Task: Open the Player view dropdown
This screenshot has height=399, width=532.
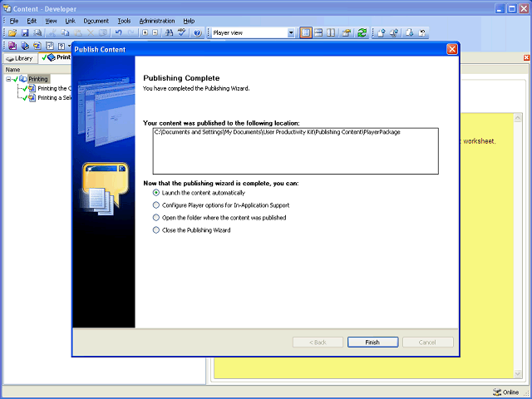Action: click(291, 33)
